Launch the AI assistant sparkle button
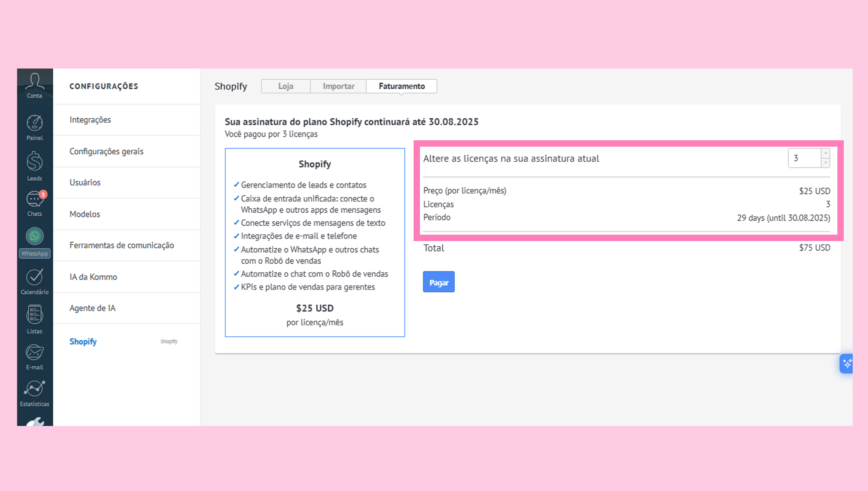This screenshot has width=868, height=491. pyautogui.click(x=846, y=363)
